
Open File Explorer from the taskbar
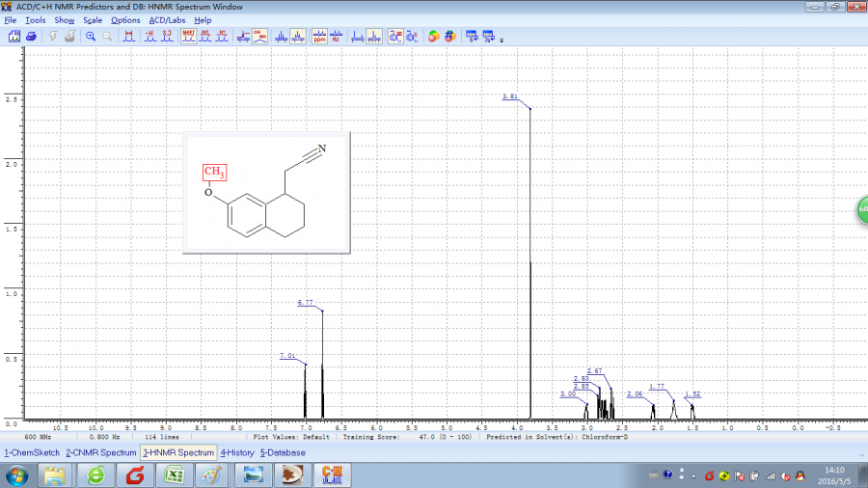point(54,475)
